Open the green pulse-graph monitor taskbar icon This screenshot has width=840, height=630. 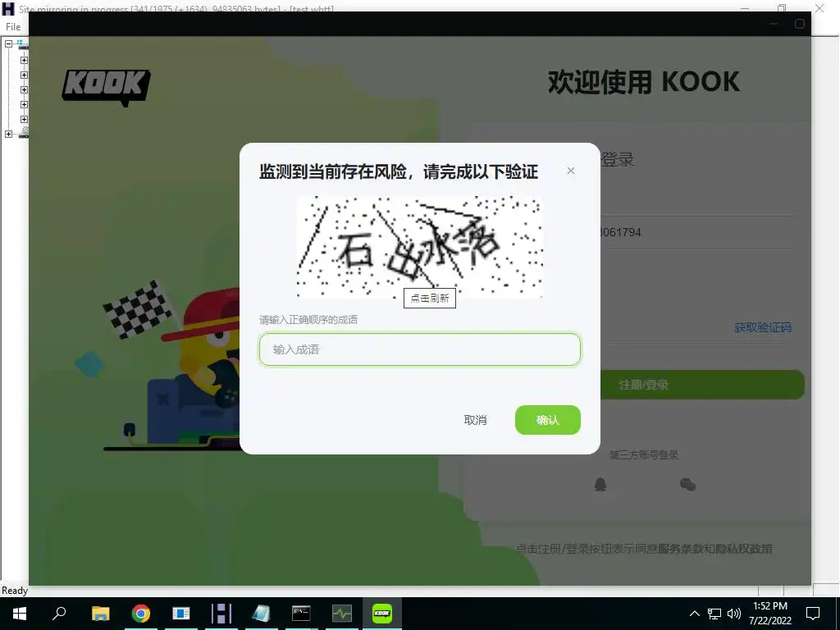click(x=342, y=614)
